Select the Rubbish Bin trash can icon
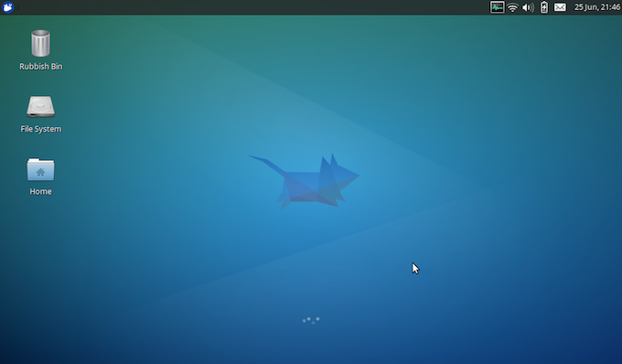The image size is (622, 364). 40,43
